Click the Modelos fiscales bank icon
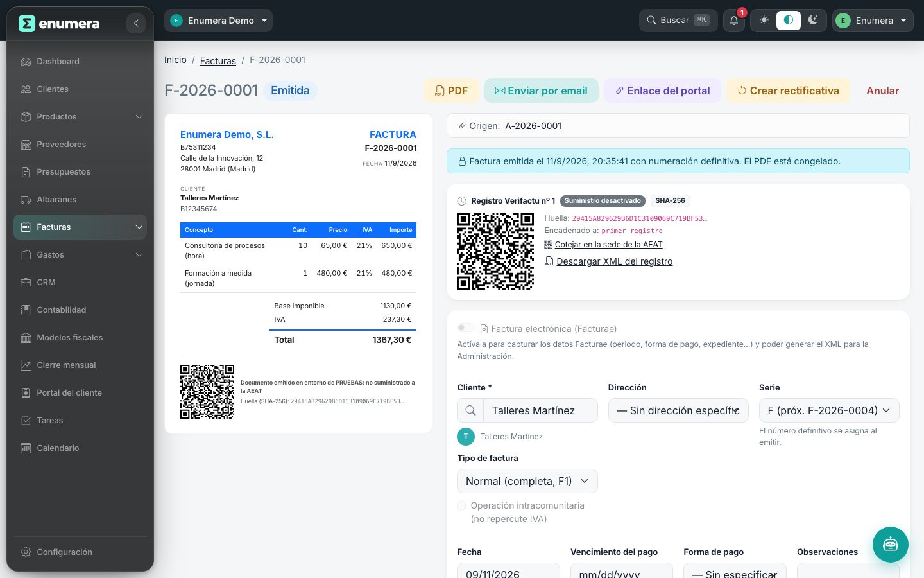924x578 pixels. coord(26,338)
